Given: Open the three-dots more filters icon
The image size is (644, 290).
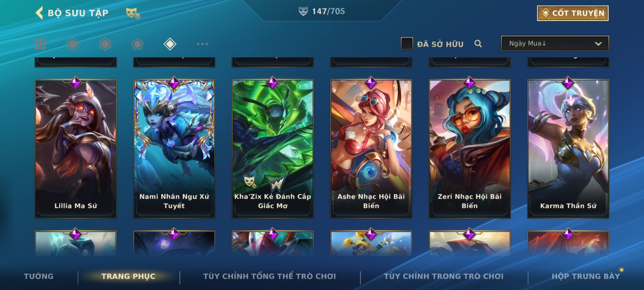Looking at the screenshot, I should (202, 44).
